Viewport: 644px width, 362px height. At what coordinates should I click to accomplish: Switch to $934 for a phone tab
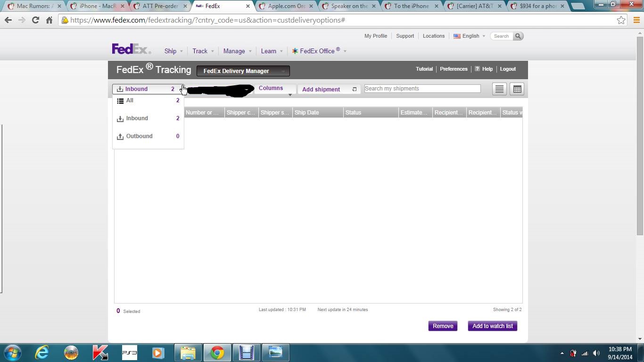(538, 6)
